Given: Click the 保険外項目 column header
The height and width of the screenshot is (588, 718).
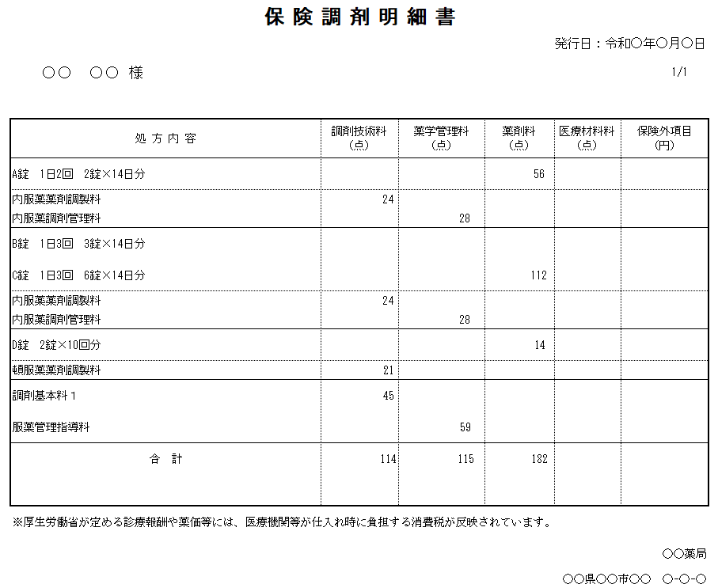Looking at the screenshot, I should coord(664,138).
